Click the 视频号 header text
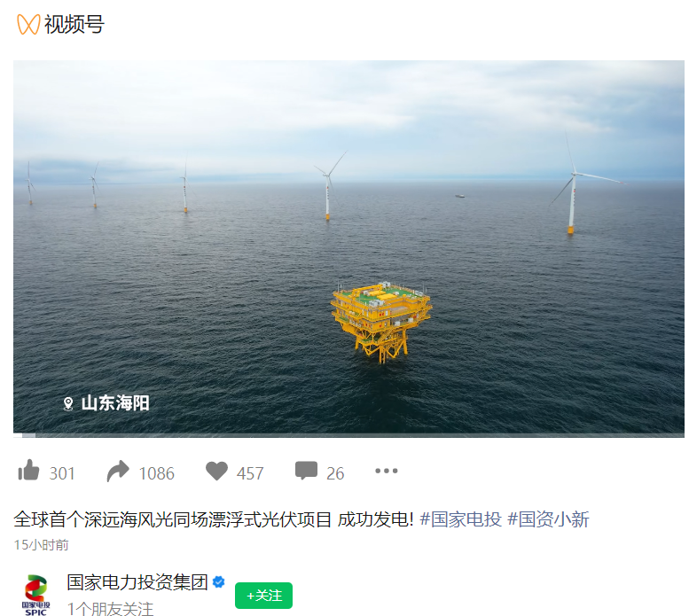This screenshot has height=616, width=689. pos(74,24)
